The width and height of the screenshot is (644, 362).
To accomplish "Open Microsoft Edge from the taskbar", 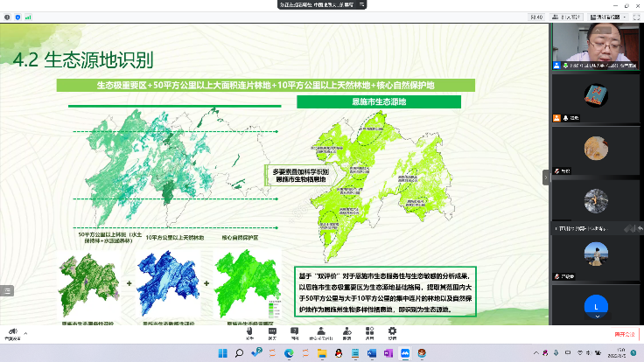I will pos(290,352).
